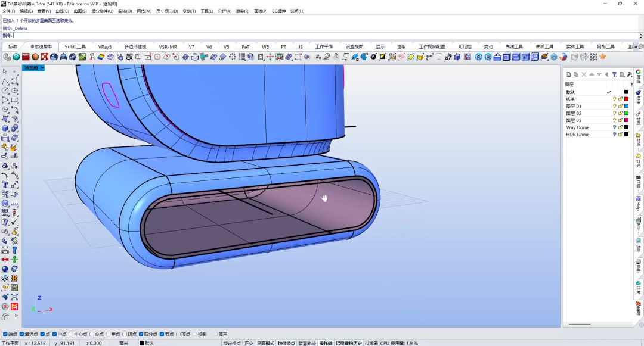This screenshot has width=644, height=346.
Task: Click the red box icon in toolbar
Action: pos(26,57)
